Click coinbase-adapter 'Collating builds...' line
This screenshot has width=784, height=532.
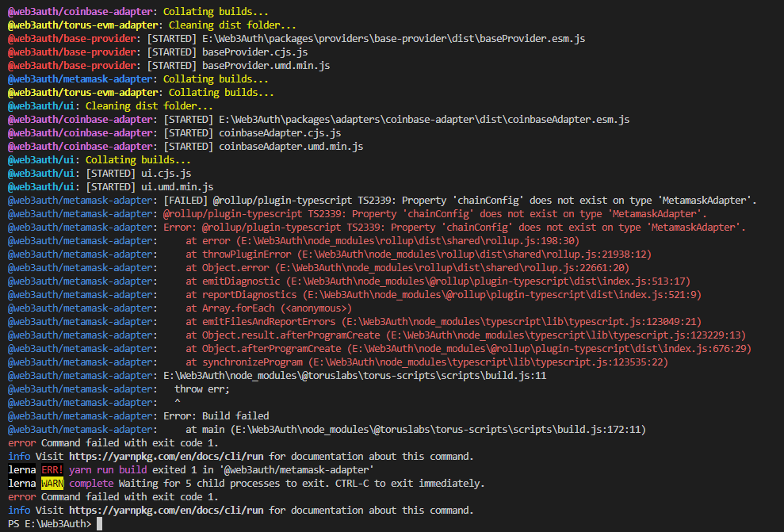(138, 12)
